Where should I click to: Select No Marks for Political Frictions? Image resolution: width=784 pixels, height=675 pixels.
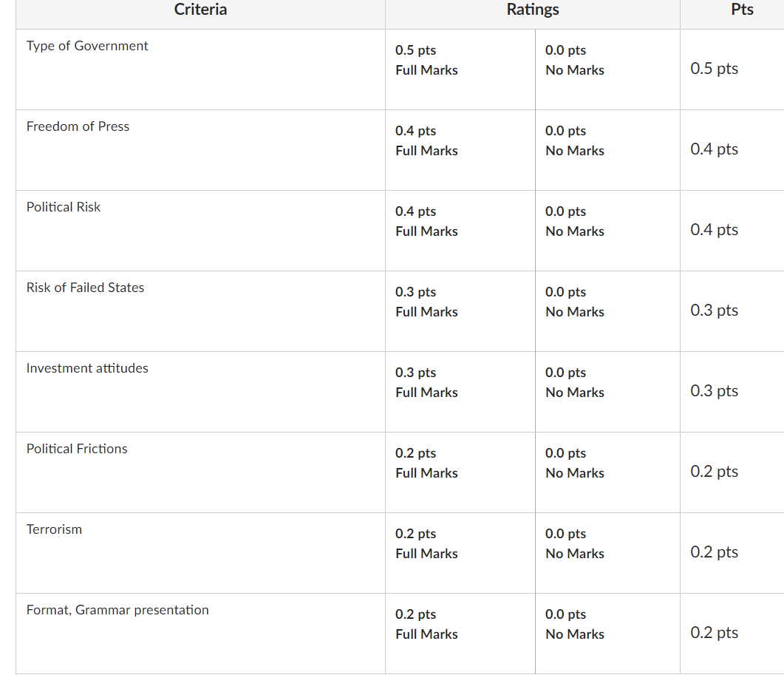pyautogui.click(x=607, y=472)
